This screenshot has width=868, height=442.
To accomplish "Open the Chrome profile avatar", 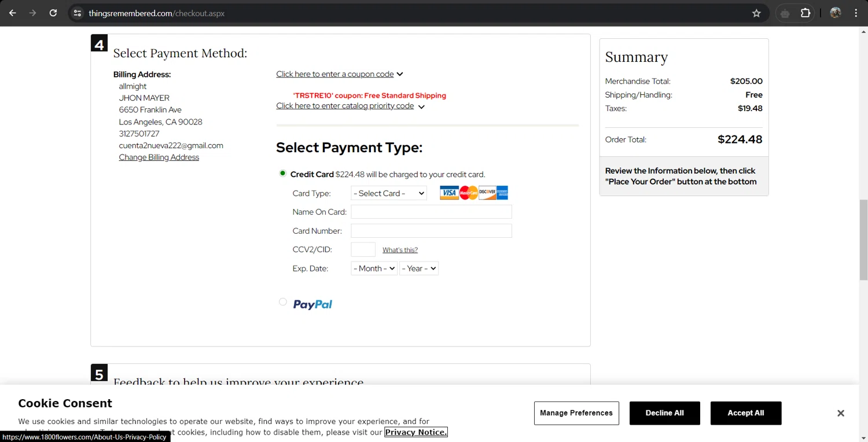I will tap(835, 13).
